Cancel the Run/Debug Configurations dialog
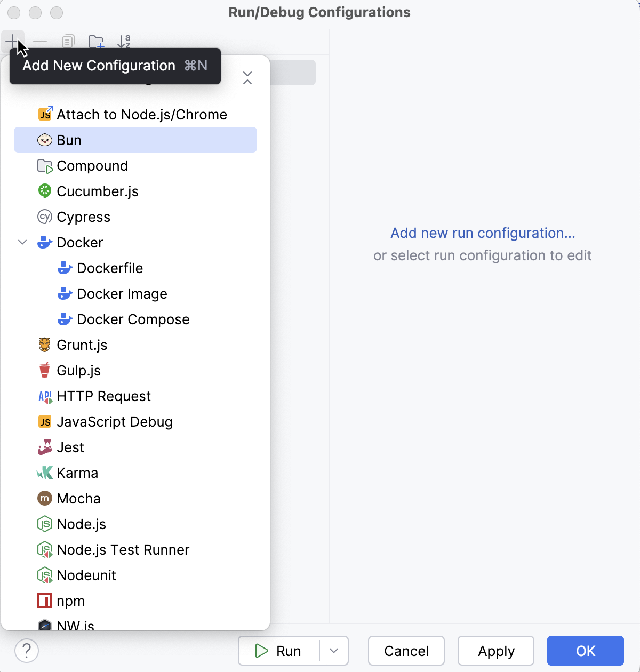Image resolution: width=640 pixels, height=672 pixels. tap(406, 651)
